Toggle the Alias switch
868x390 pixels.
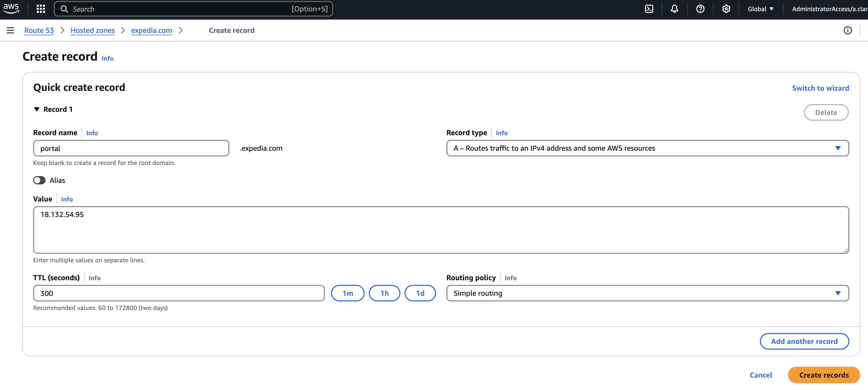[39, 180]
